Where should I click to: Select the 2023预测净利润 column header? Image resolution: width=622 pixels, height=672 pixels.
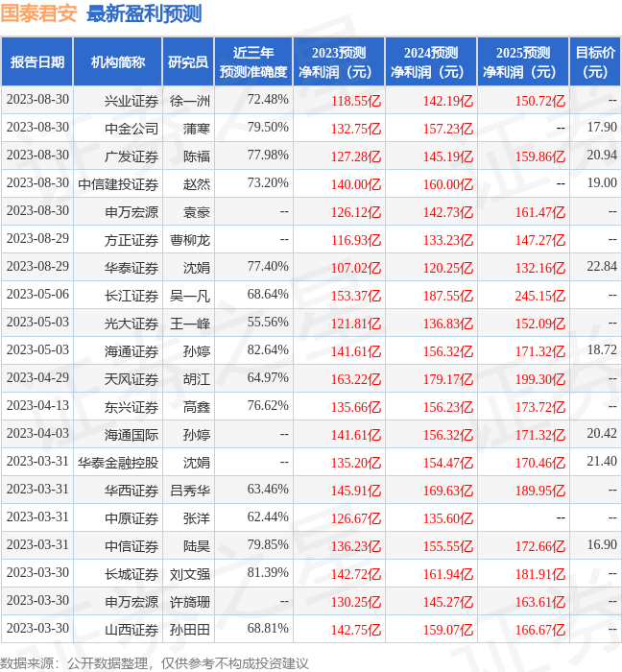[339, 62]
